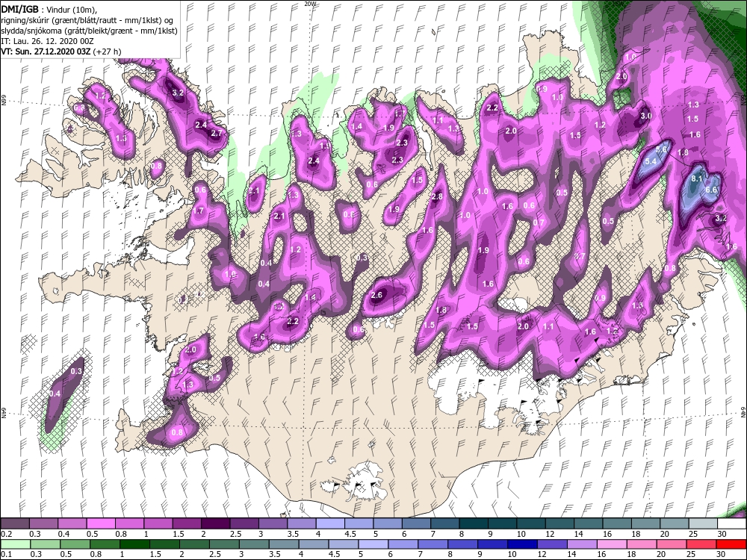Screen dimensions: 747x560
Task: Click the pink 18 swatch in rain legend
Action: [642, 544]
